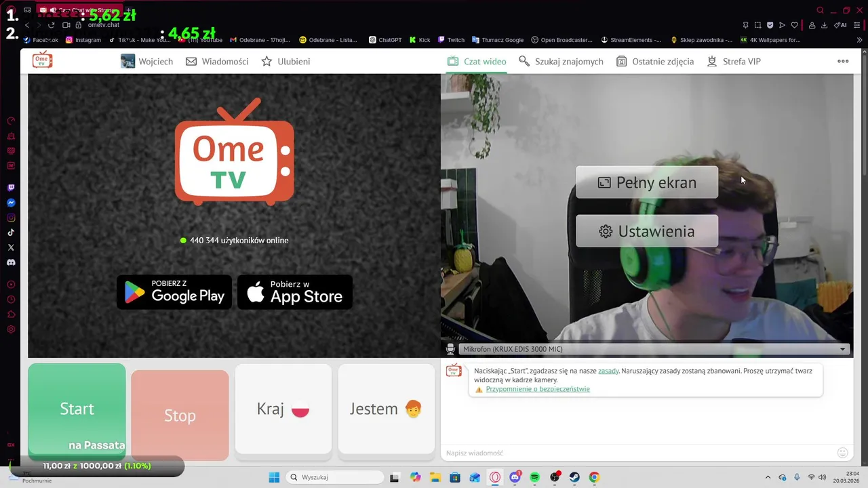Open Wiadomości messages section
Image resolution: width=868 pixels, height=488 pixels.
(217, 62)
